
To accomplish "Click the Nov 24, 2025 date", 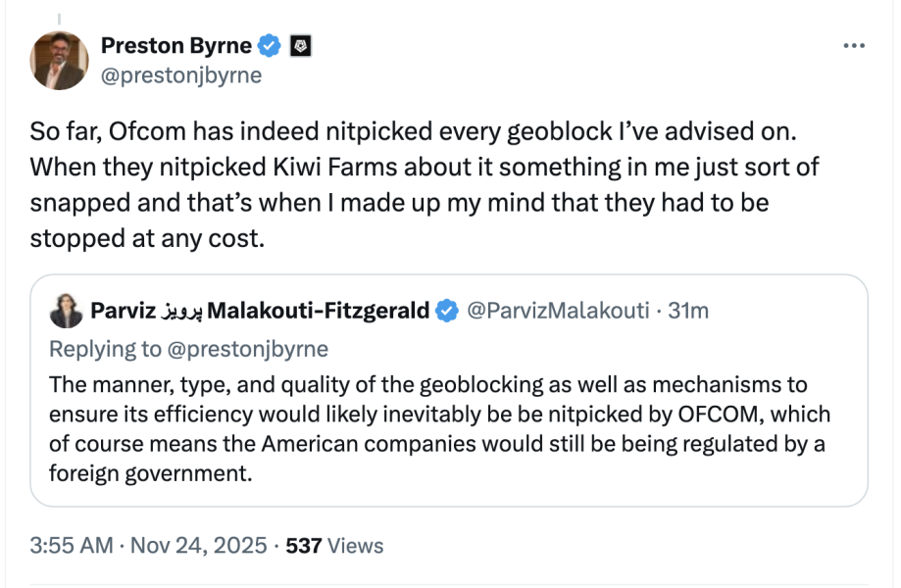I will pos(200,545).
